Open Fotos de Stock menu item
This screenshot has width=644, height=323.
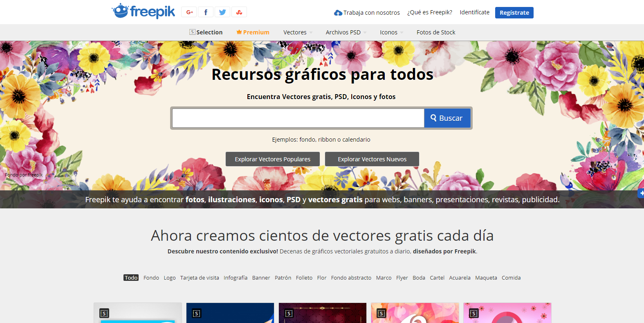(x=436, y=32)
